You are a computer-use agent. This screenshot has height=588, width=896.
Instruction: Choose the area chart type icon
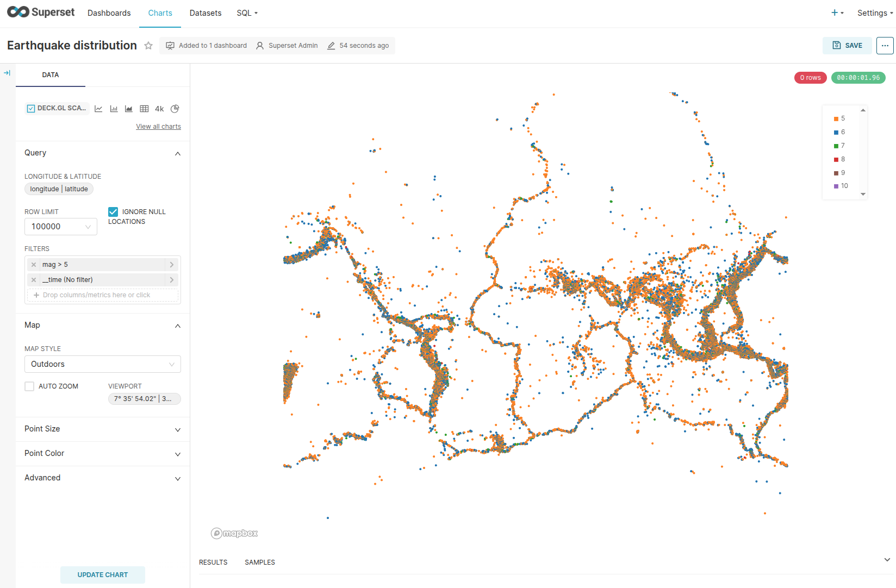click(x=129, y=109)
